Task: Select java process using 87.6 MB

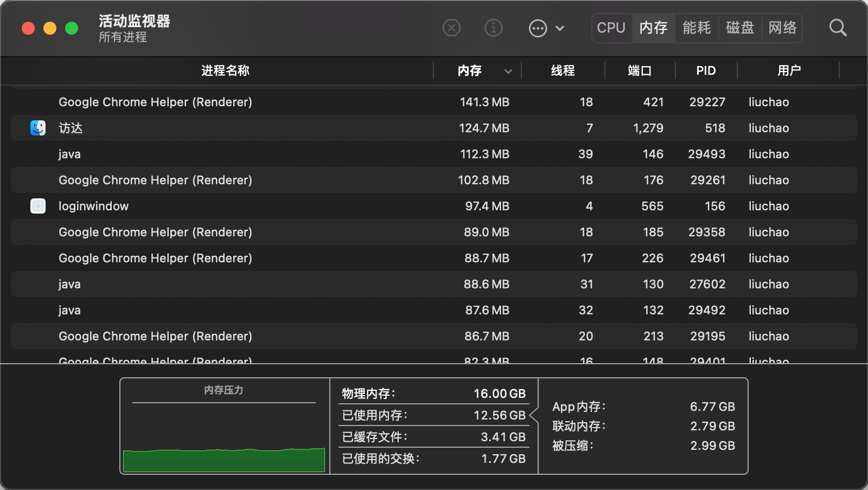Action: tap(434, 310)
